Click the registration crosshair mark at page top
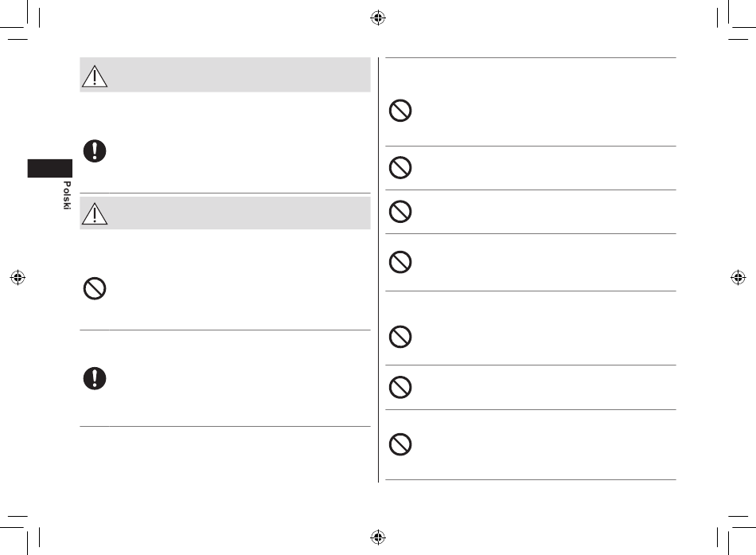The width and height of the screenshot is (756, 555). click(x=378, y=18)
